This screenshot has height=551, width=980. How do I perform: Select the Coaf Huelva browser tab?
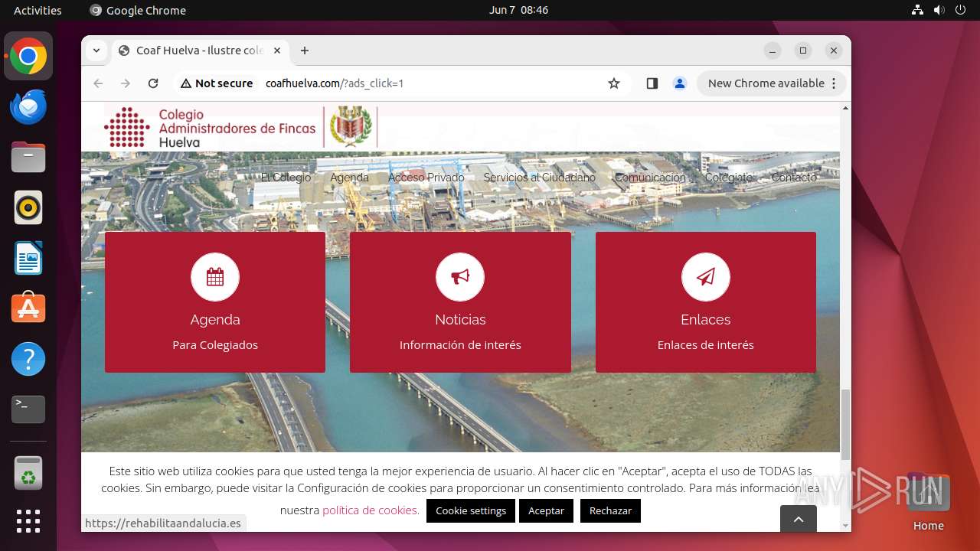click(201, 51)
